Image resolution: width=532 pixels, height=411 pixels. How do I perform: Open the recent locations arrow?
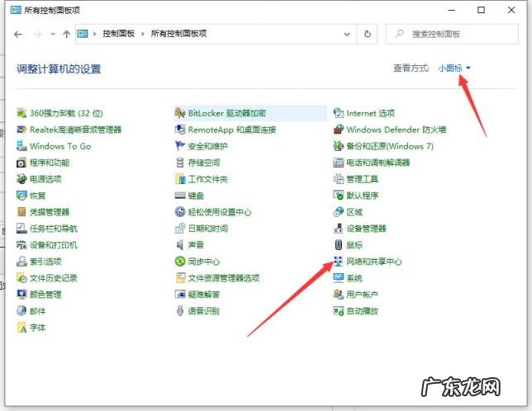tap(53, 34)
